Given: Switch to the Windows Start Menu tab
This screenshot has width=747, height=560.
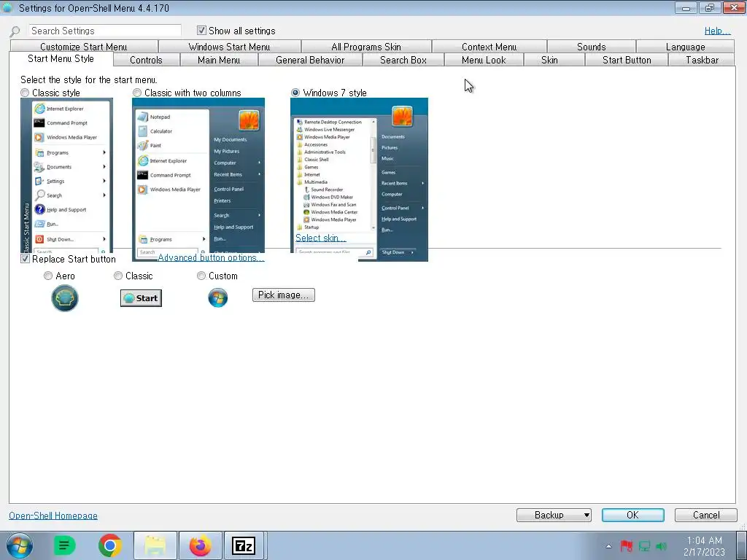Looking at the screenshot, I should [229, 47].
